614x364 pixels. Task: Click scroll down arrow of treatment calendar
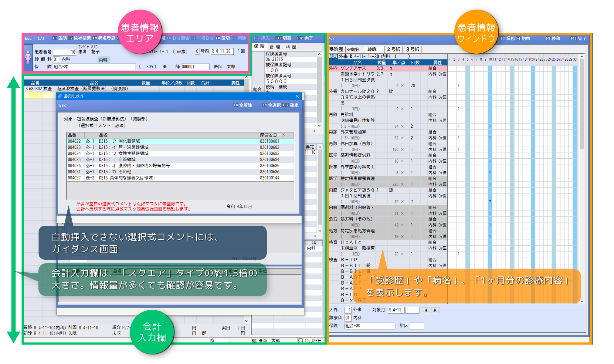click(x=582, y=301)
